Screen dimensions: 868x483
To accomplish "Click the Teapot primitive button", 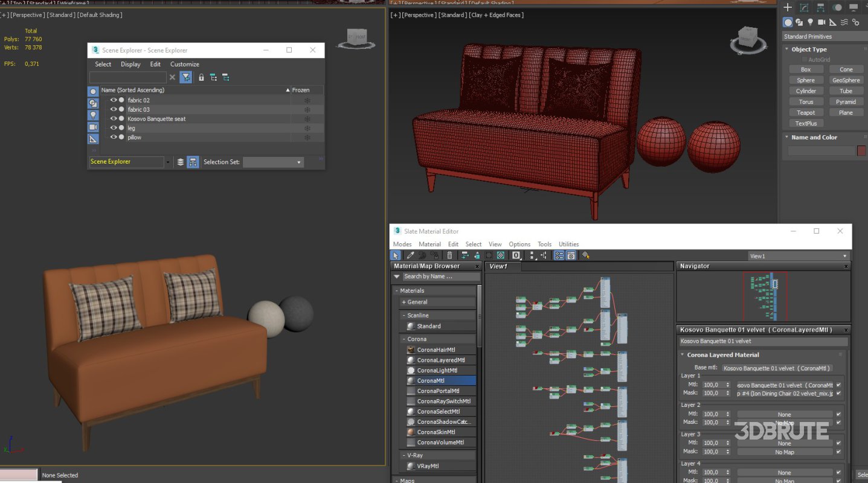I will coord(805,113).
